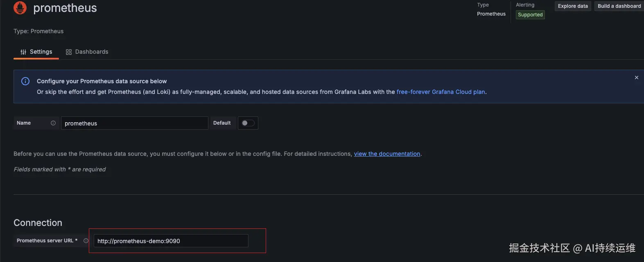Click the prometheus page title
The image size is (644, 262).
point(65,8)
